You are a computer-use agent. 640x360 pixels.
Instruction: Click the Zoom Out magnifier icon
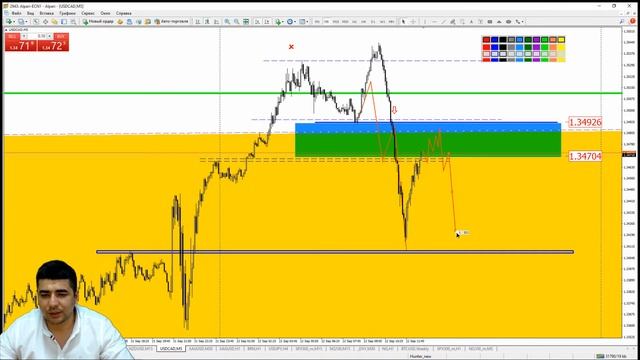click(x=236, y=21)
